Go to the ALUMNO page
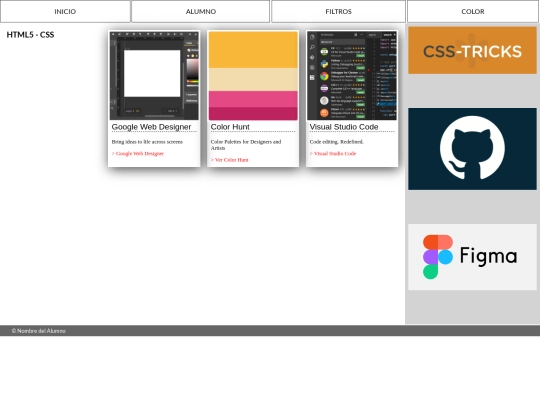 (200, 11)
